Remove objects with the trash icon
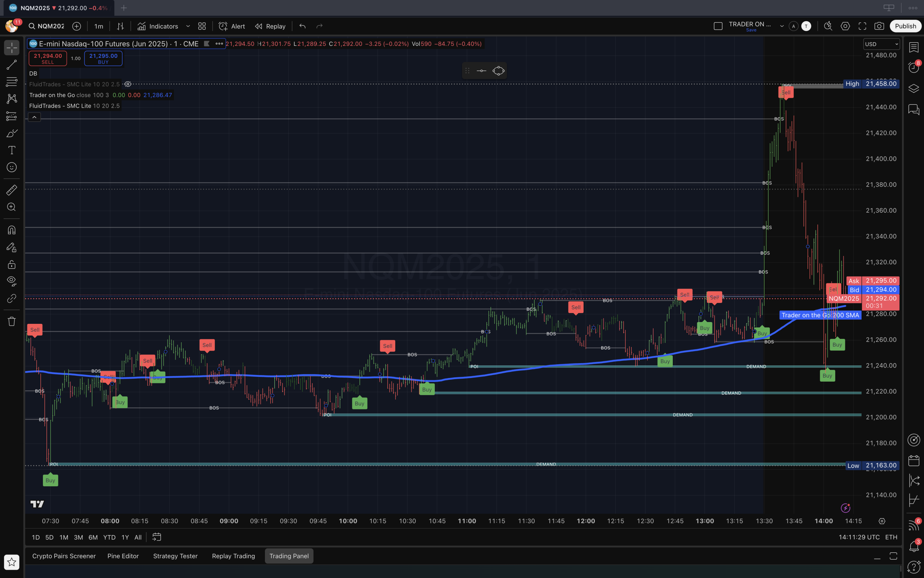Image resolution: width=924 pixels, height=578 pixels. pos(12,321)
